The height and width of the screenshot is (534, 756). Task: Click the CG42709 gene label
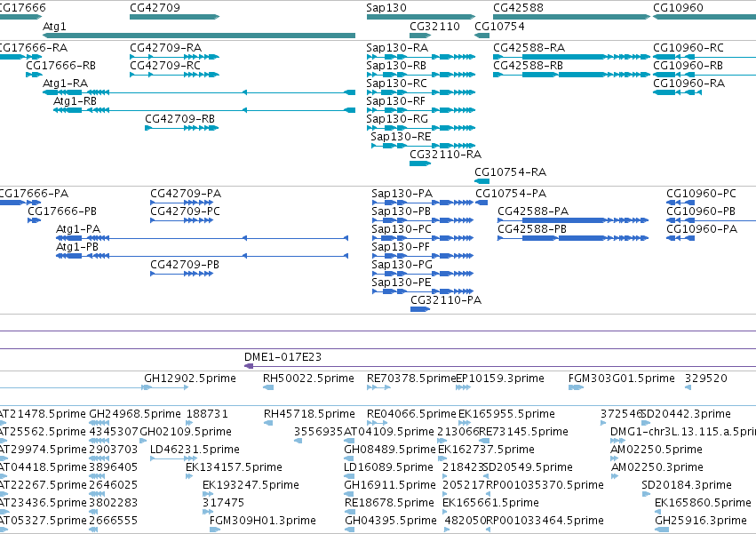[x=155, y=8]
